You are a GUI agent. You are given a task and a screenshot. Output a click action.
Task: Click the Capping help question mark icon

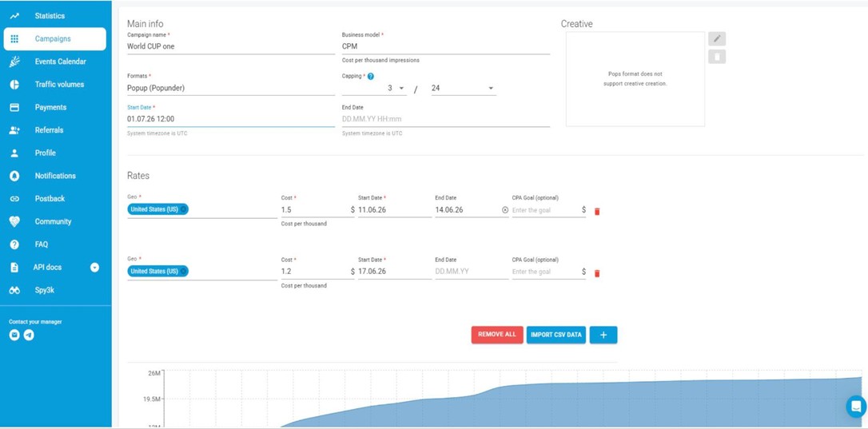pyautogui.click(x=371, y=77)
